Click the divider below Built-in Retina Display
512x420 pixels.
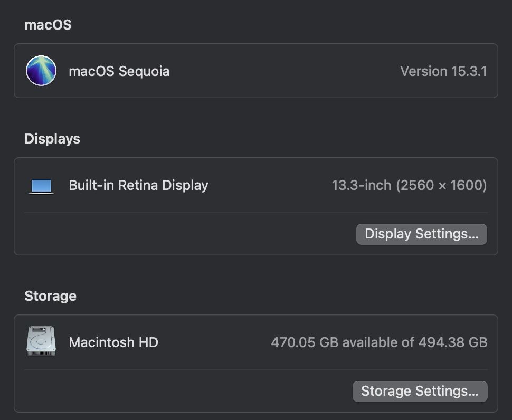tap(256, 213)
